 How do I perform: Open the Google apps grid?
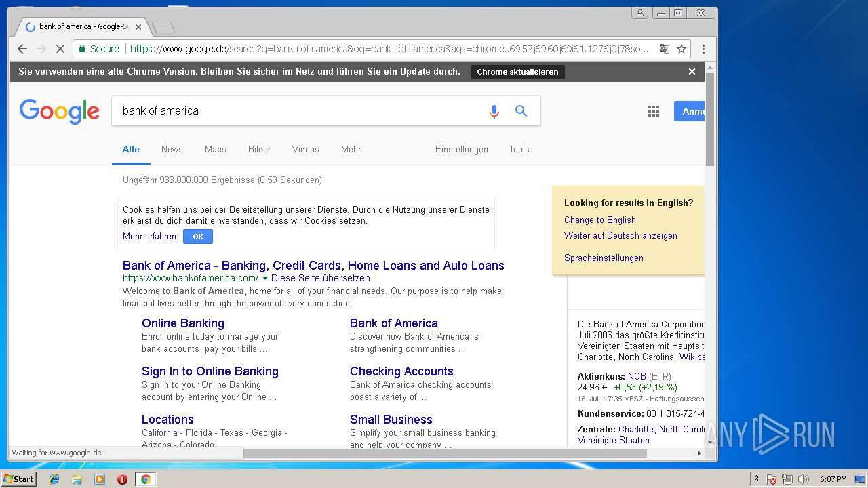(654, 111)
